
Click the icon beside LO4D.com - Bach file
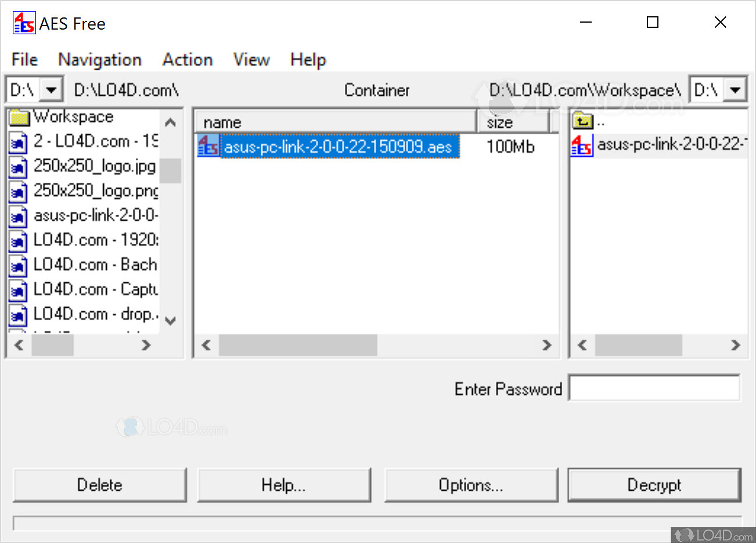point(19,265)
